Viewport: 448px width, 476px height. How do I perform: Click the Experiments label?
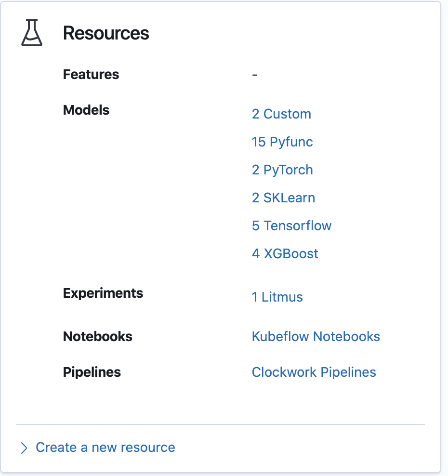(x=103, y=293)
